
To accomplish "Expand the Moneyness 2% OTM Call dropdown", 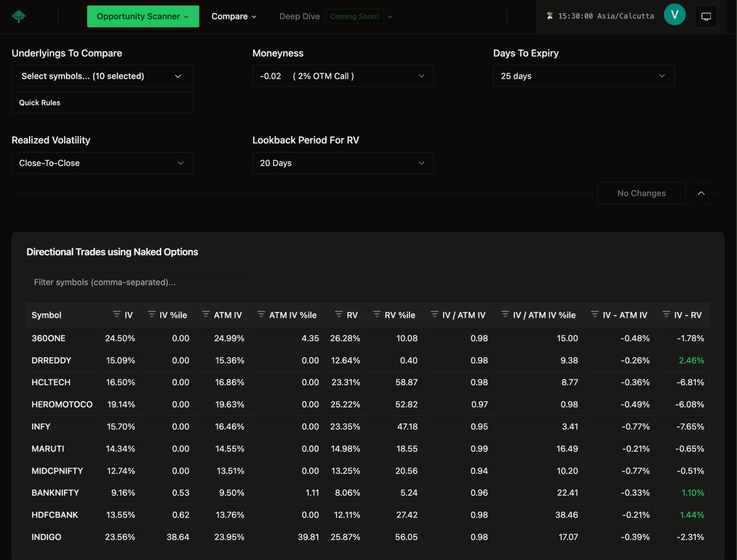I will tap(343, 76).
